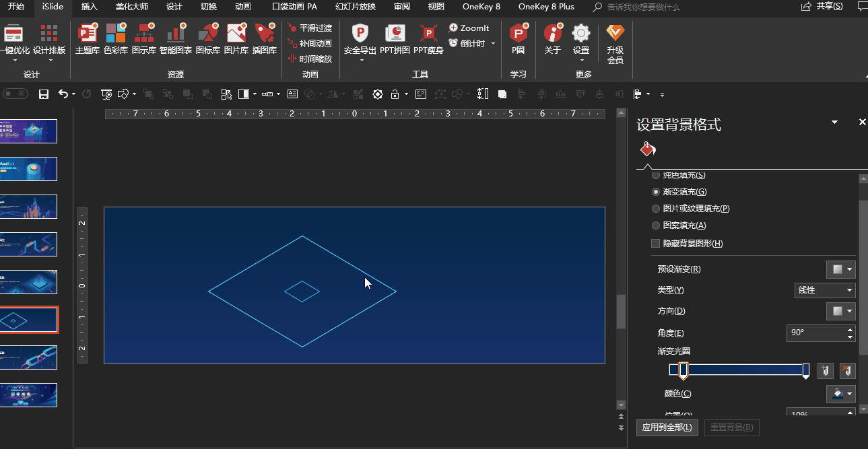Open the 颜色 fill color picker
This screenshot has width=868, height=449.
pos(840,394)
